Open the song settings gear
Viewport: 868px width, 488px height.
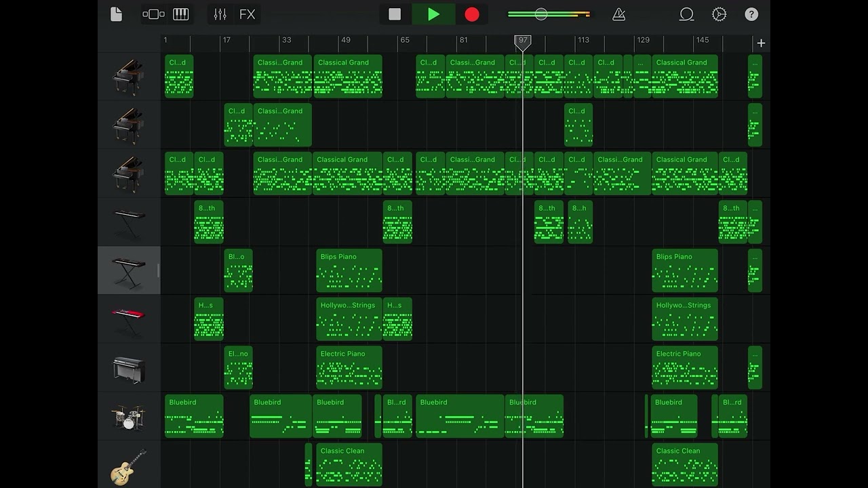(x=719, y=14)
